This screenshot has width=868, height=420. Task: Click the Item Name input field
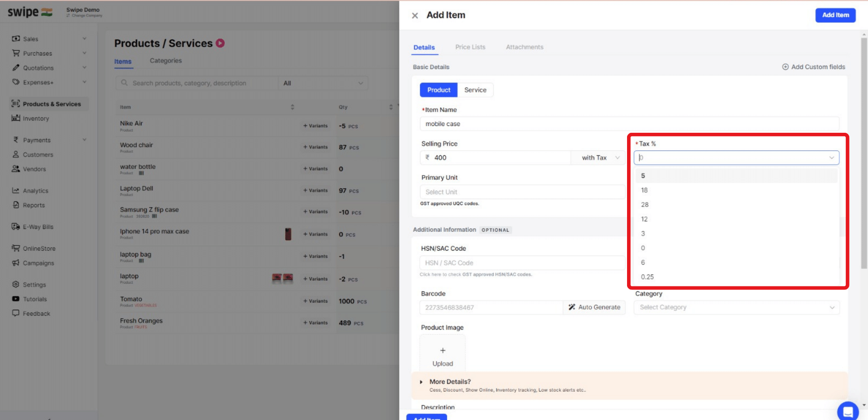coord(629,124)
